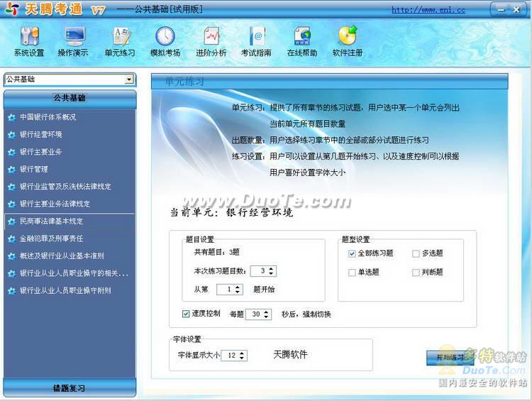The image size is (532, 401).
Task: Decrease 本次练习题目数 with down arrow
Action: [x=271, y=273]
